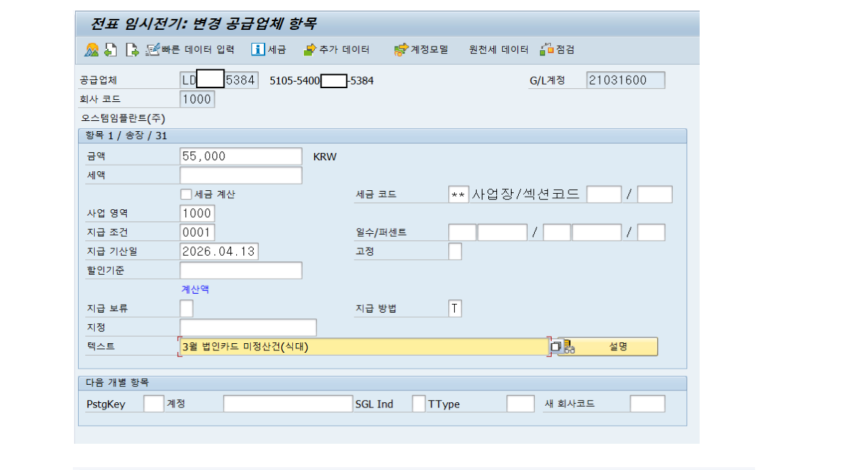The image size is (868, 470).
Task: Select the G/L계정 field showing 21031600
Action: [x=625, y=80]
